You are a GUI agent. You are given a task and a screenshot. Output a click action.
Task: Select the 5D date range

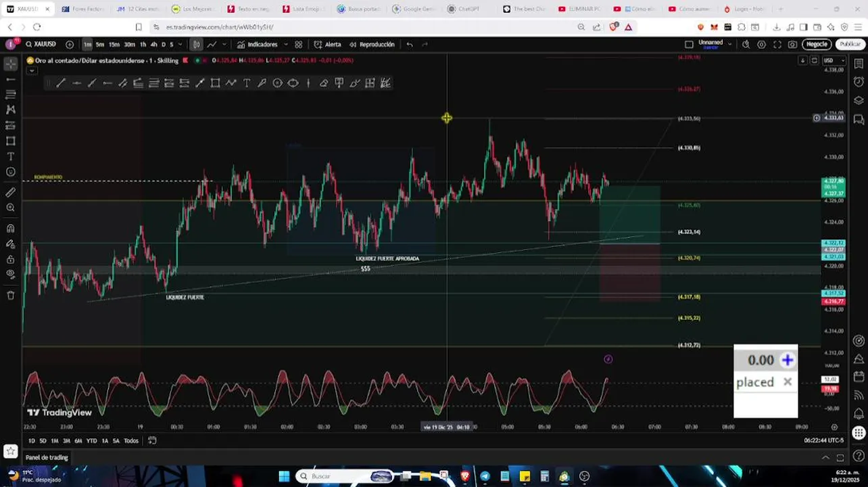(x=43, y=441)
